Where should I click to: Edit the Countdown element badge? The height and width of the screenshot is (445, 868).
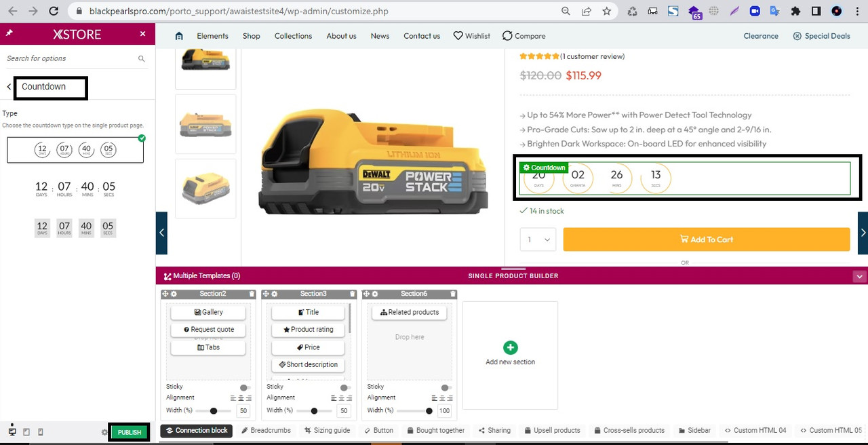544,168
